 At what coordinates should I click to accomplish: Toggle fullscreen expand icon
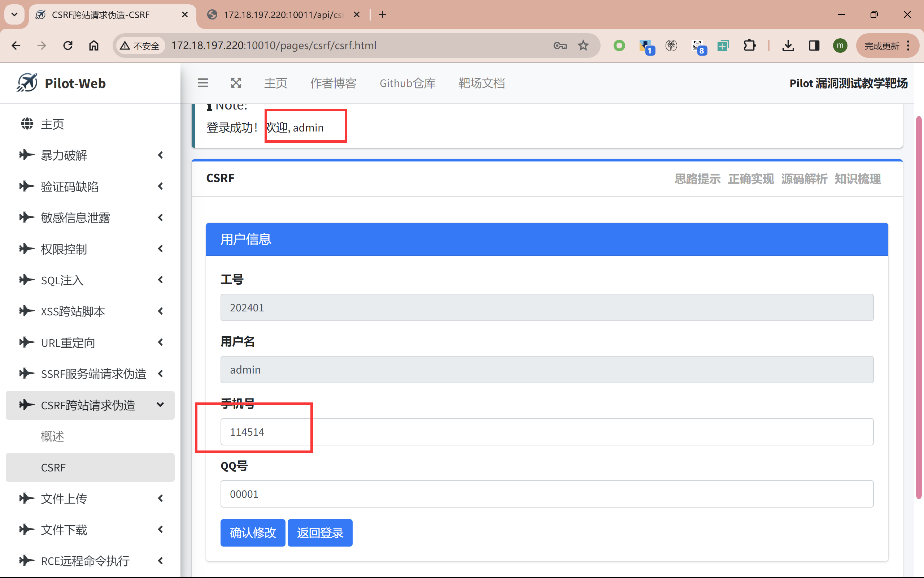point(236,83)
